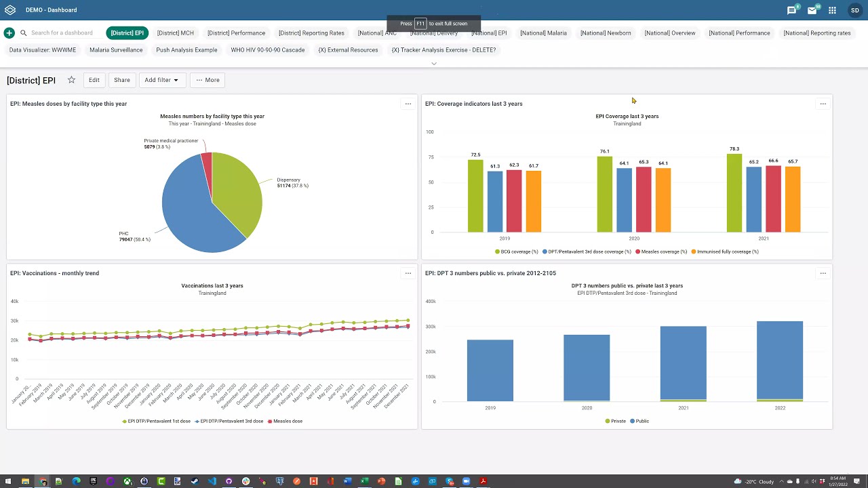
Task: Open Zoom from the taskbar
Action: [x=467, y=481]
